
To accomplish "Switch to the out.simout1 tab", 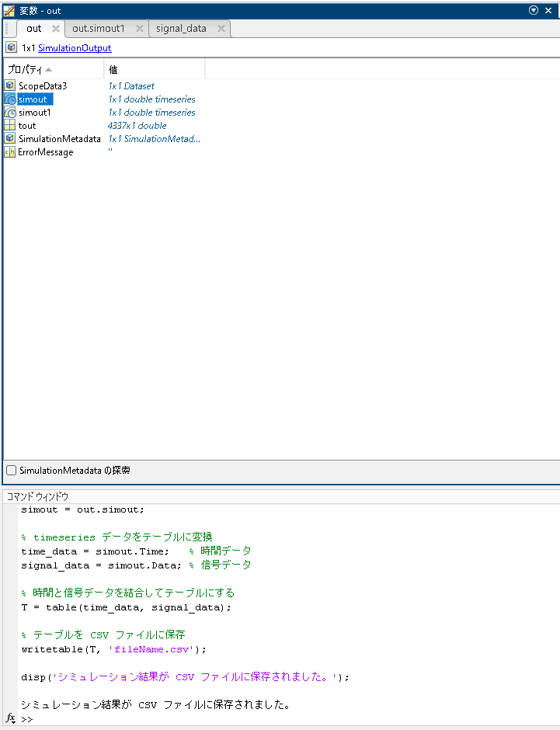I will tap(98, 29).
